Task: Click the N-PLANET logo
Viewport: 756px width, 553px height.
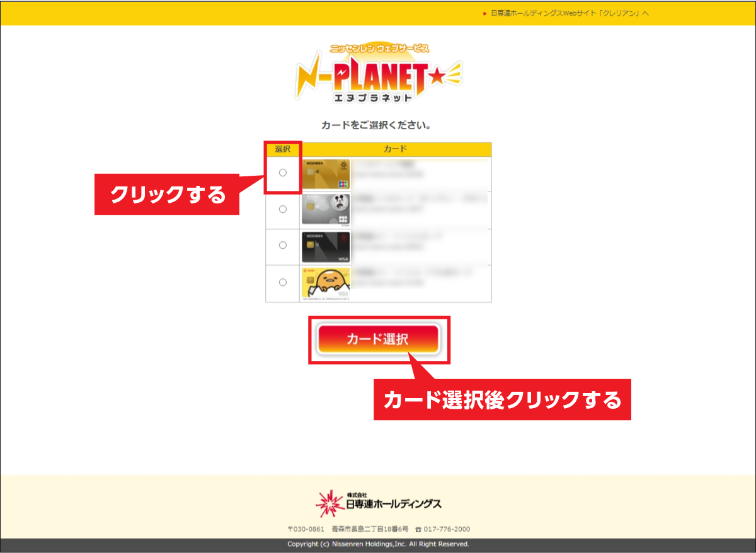Action: click(378, 74)
